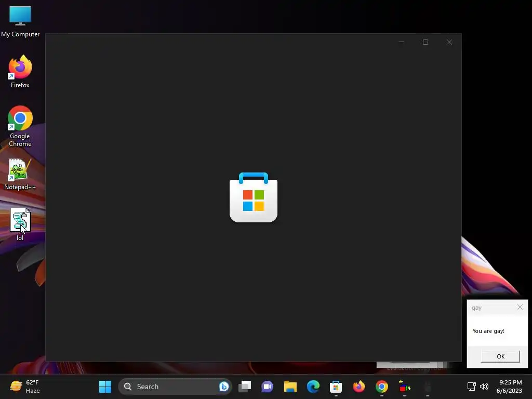The height and width of the screenshot is (399, 532).
Task: Open Notepad++ desktop shortcut
Action: [x=20, y=175]
